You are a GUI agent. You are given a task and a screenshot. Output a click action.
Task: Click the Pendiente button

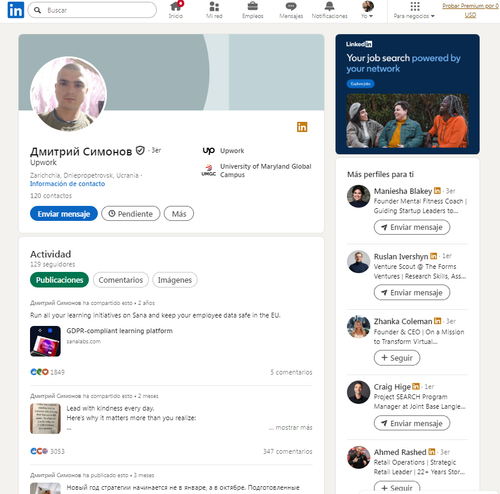click(131, 214)
